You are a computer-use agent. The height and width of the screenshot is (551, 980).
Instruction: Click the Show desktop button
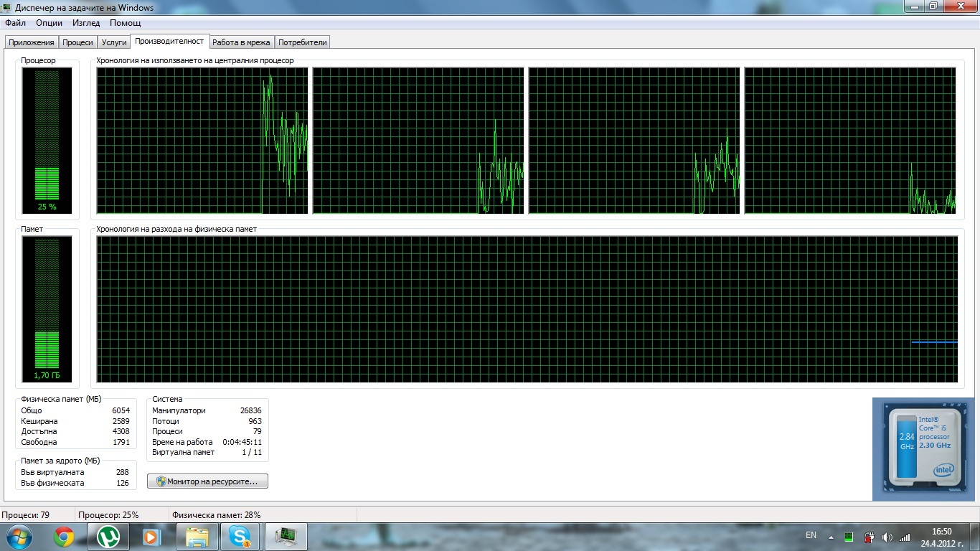tap(975, 537)
